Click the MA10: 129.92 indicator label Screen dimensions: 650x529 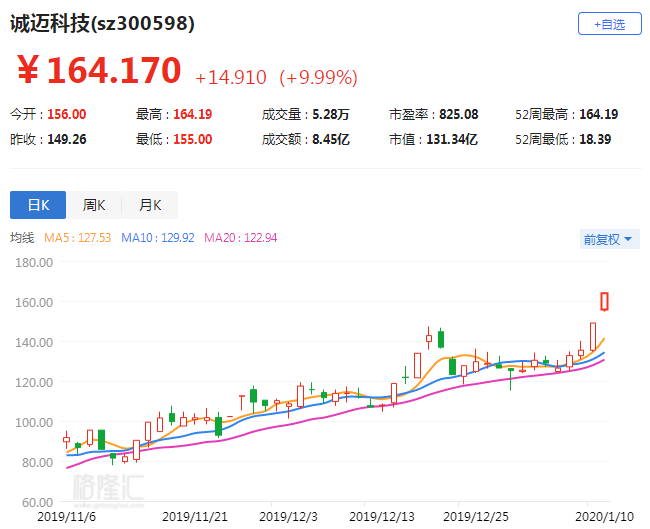pos(158,238)
